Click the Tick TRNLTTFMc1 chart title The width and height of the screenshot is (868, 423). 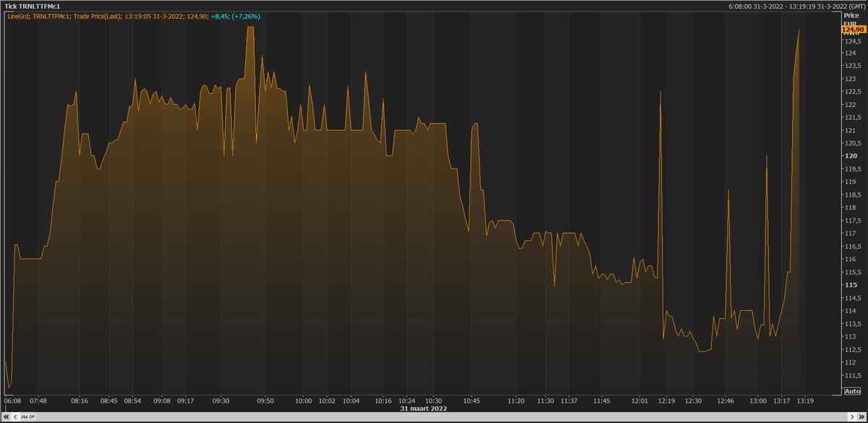(x=32, y=6)
